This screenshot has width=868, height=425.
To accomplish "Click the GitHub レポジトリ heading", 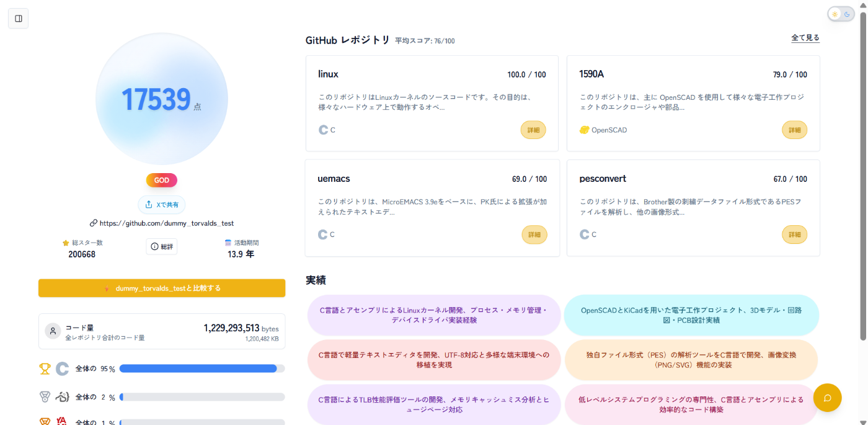I will (x=348, y=40).
